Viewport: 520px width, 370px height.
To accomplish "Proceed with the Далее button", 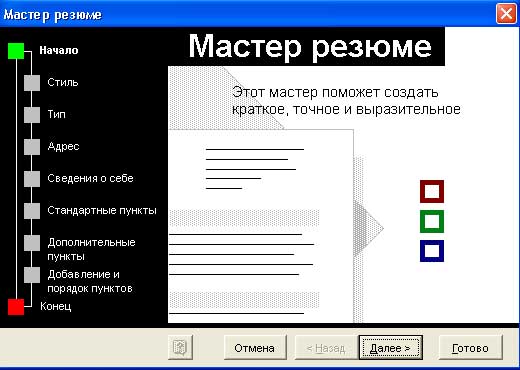I will point(391,348).
